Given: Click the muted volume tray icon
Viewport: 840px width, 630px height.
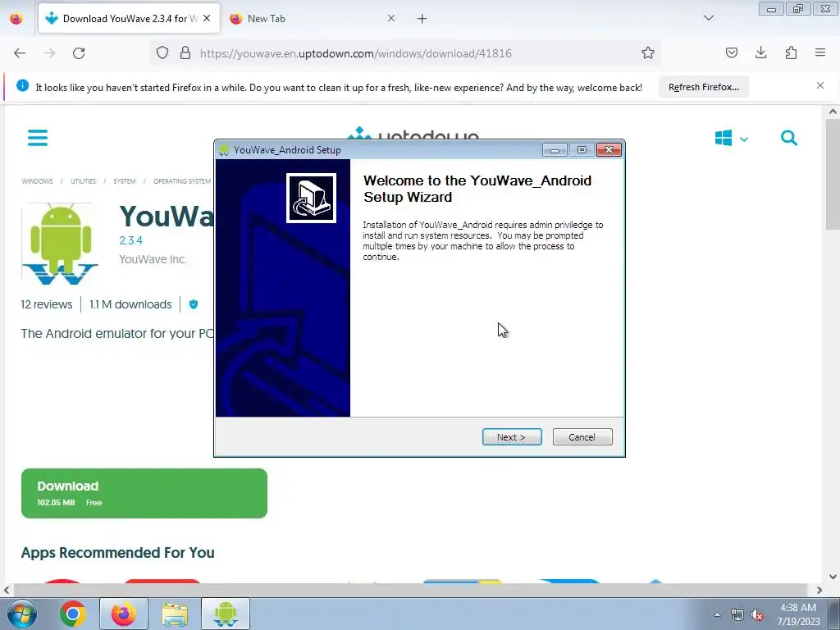Looking at the screenshot, I should point(757,615).
